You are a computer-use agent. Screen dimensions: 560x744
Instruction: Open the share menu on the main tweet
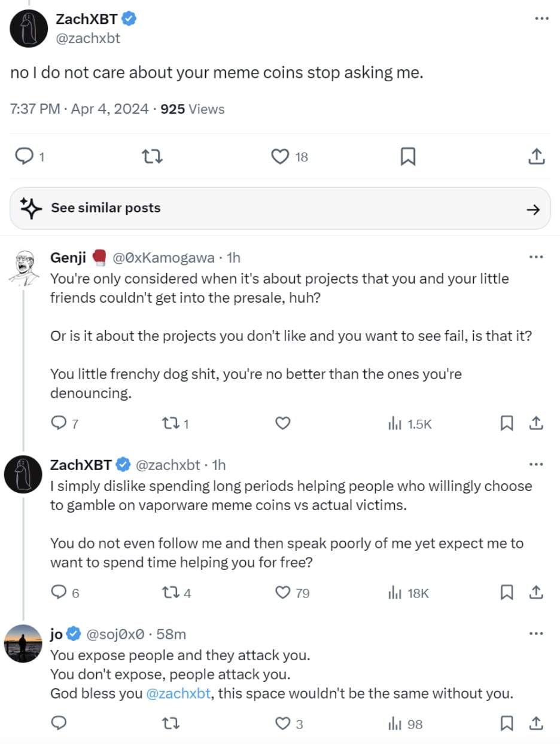pos(537,156)
